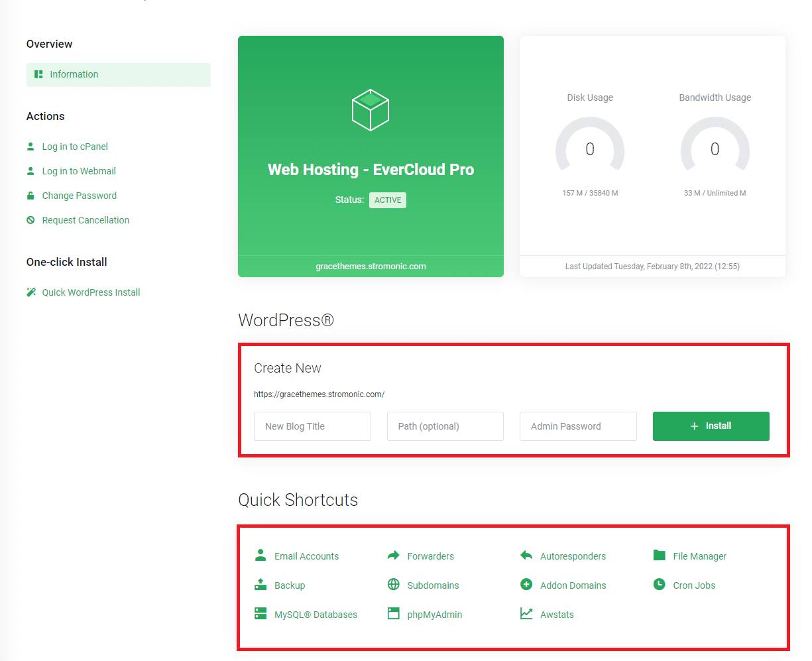Click the https://gracethemes.stromonic.com/ URL text

click(x=319, y=394)
